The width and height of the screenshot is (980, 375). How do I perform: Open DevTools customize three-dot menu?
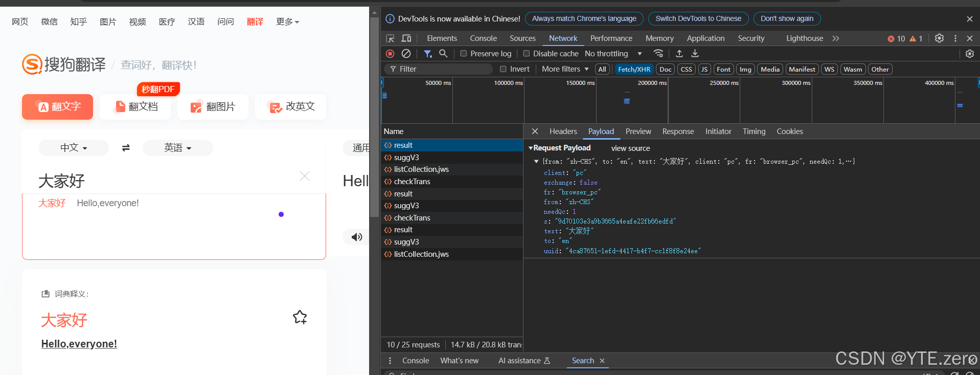click(x=955, y=38)
